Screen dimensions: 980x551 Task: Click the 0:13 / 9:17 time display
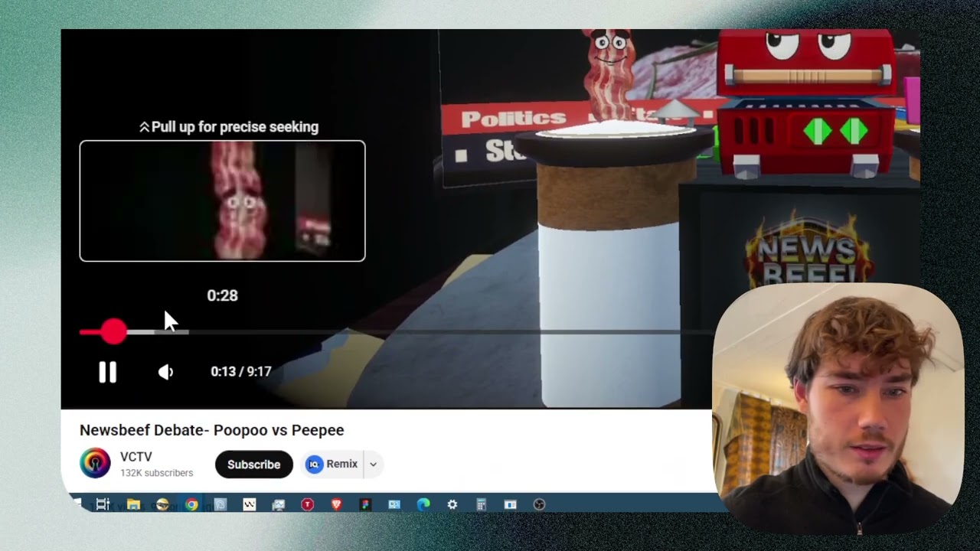tap(240, 371)
